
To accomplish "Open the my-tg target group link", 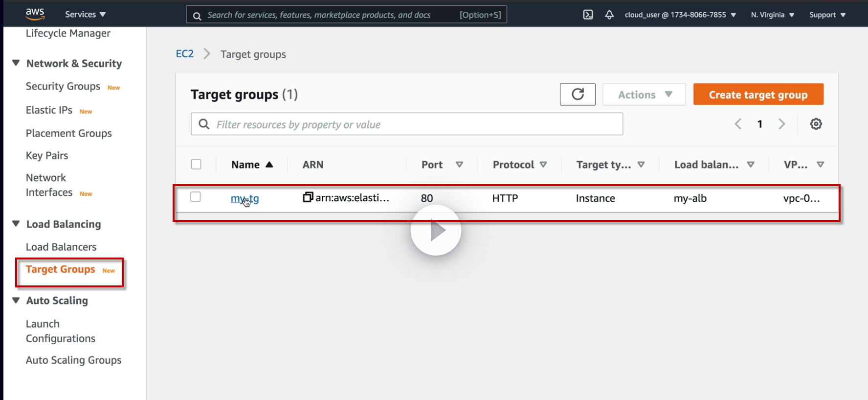I will tap(245, 198).
